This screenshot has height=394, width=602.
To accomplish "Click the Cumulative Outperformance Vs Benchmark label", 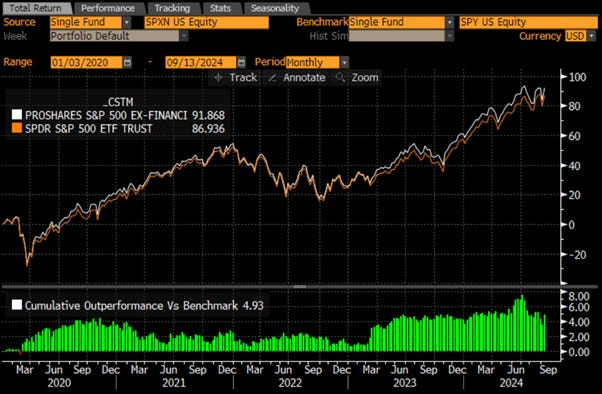I will click(x=132, y=306).
